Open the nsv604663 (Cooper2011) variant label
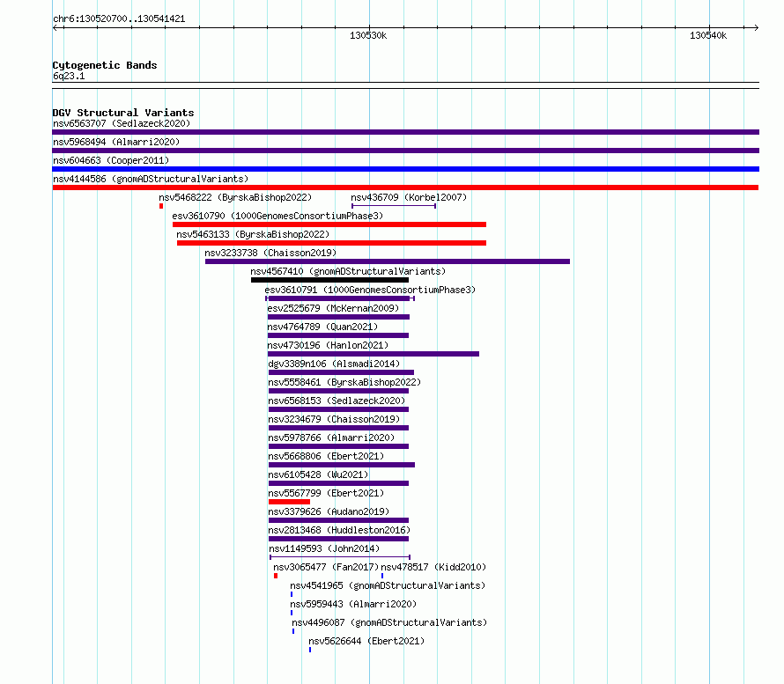 pyautogui.click(x=111, y=160)
